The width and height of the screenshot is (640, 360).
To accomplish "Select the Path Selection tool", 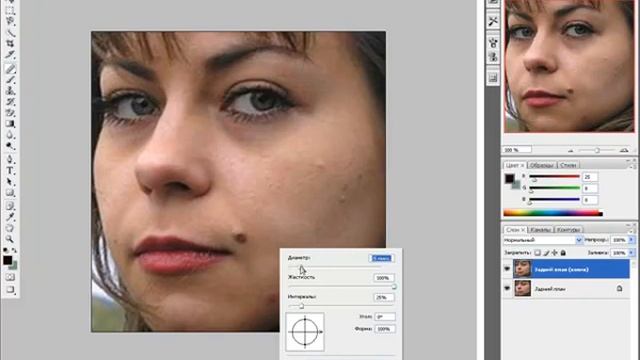I will [10, 182].
